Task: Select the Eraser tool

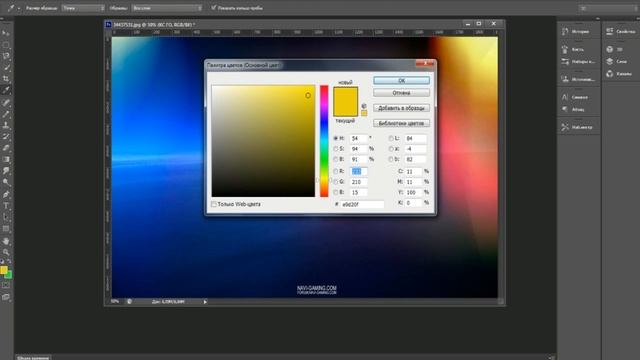Action: (x=6, y=148)
